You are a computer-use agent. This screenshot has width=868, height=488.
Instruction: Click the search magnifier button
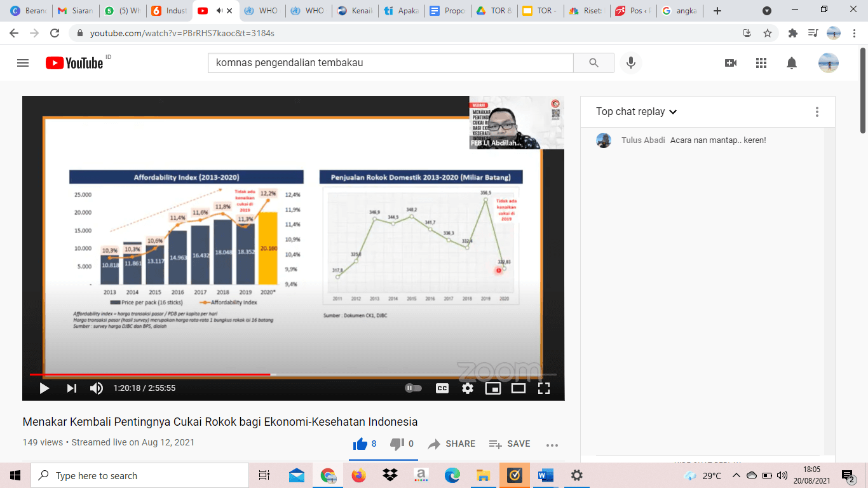pyautogui.click(x=593, y=63)
